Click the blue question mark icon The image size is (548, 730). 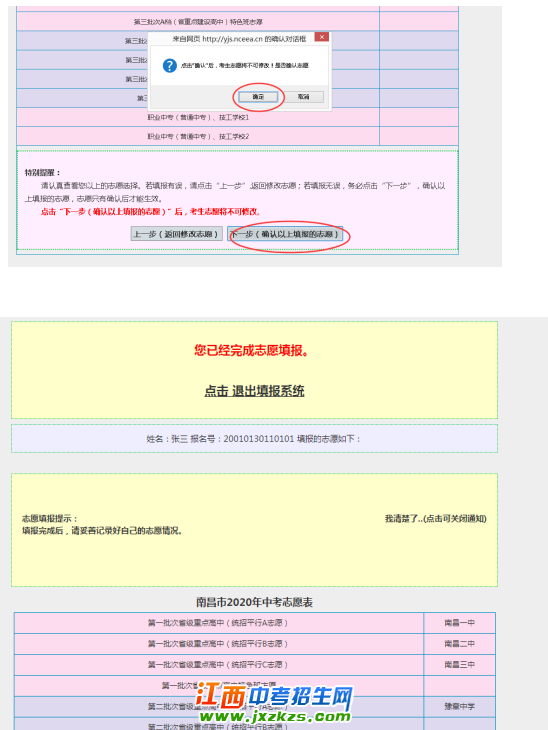click(169, 65)
